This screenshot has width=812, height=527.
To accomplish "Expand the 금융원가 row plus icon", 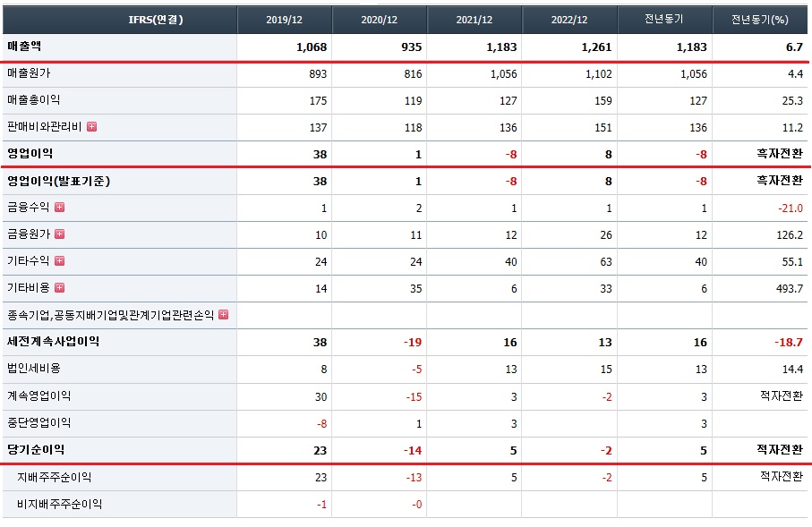I will pyautogui.click(x=60, y=234).
